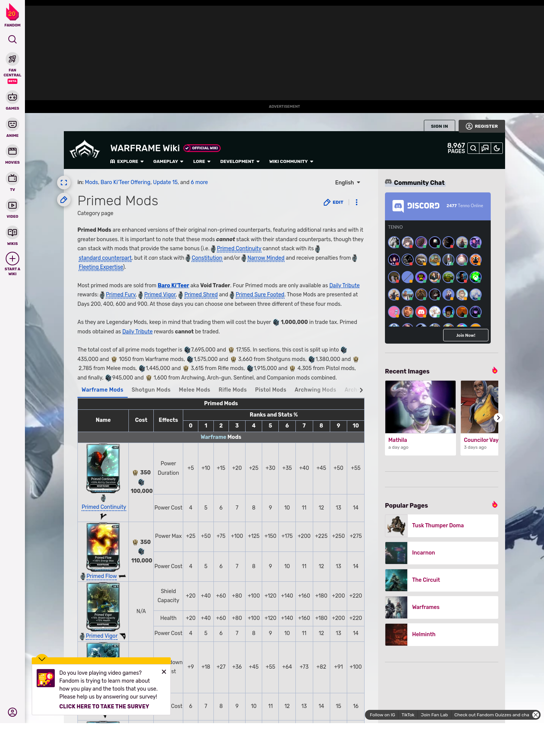Open the TV sidebar icon
The height and width of the screenshot is (756, 544).
12,178
